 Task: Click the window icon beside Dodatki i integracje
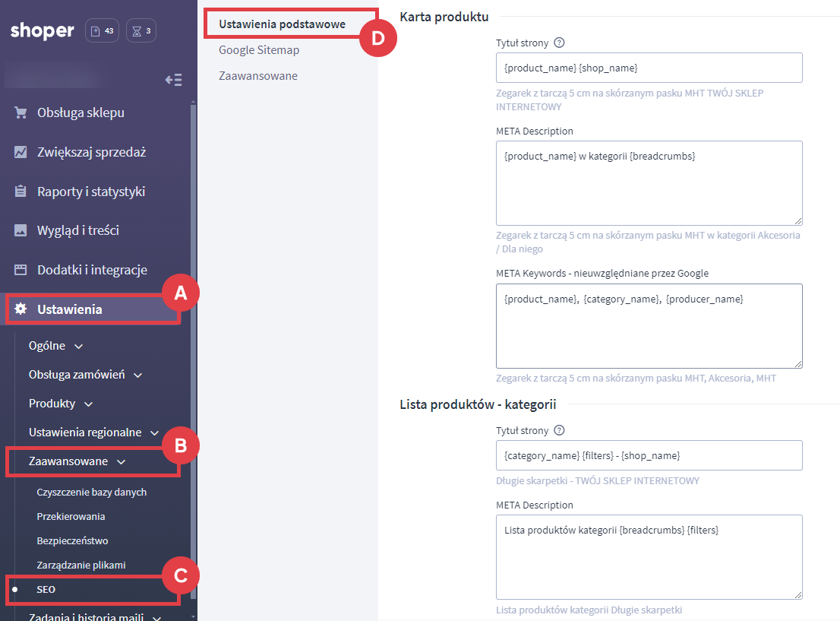point(21,270)
